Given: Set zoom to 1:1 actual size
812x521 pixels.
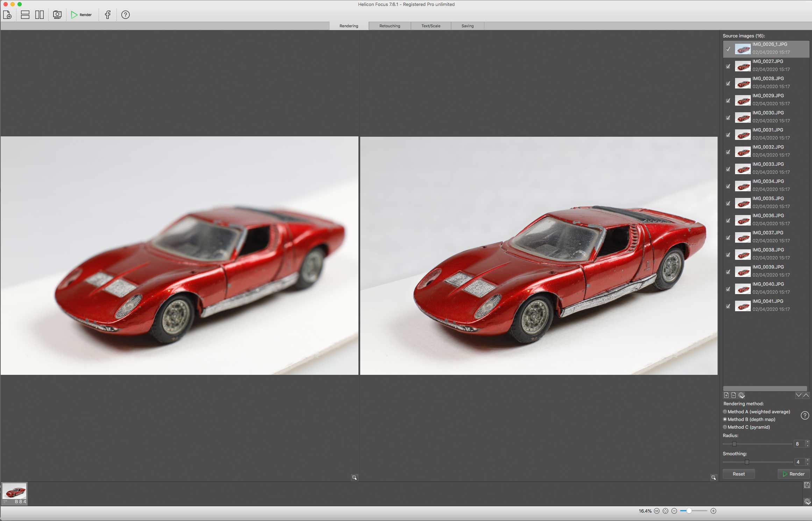Looking at the screenshot, I should coord(657,511).
